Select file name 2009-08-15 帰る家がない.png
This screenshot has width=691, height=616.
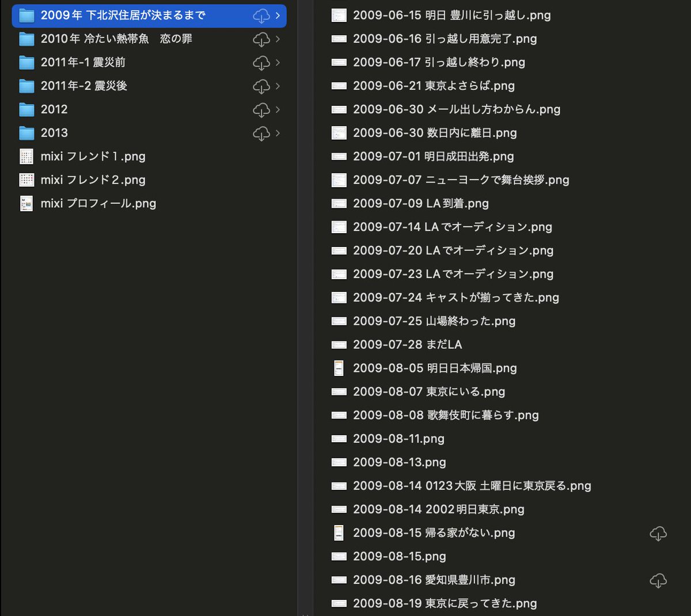pyautogui.click(x=434, y=533)
